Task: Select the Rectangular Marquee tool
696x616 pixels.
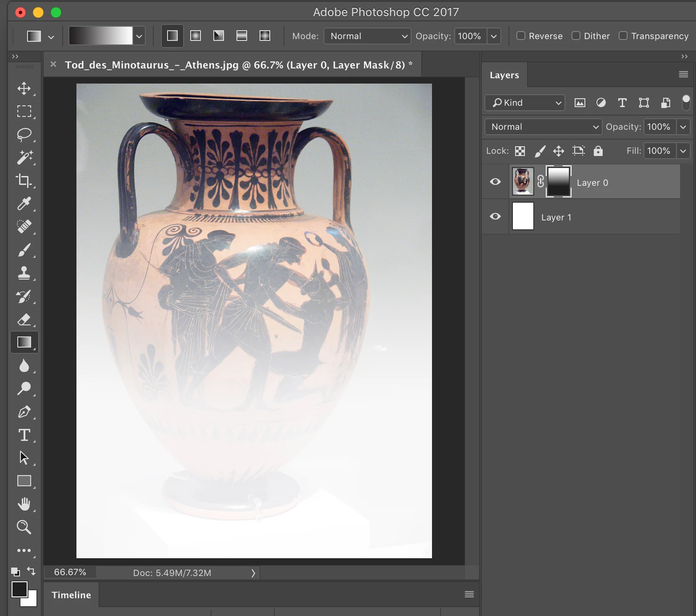Action: coord(24,111)
